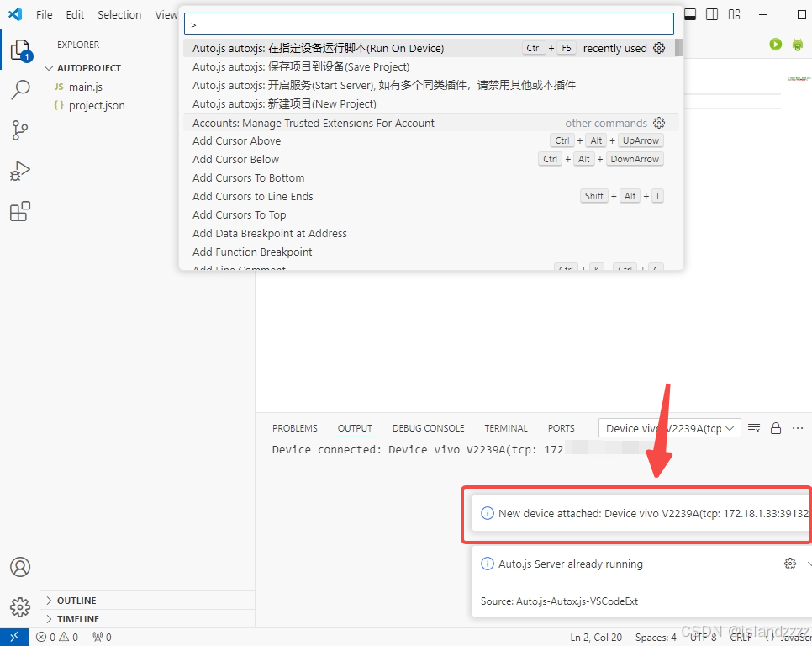Select the Save Project command

pyautogui.click(x=430, y=66)
